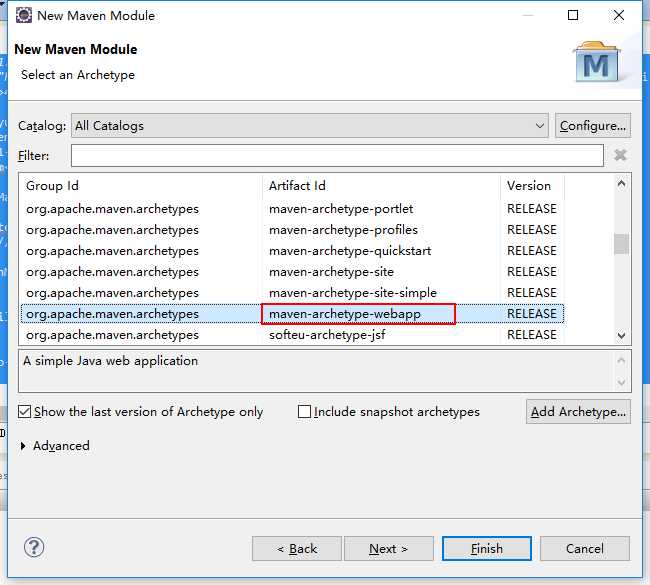The image size is (650, 585).
Task: Open the Catalog dropdown
Action: pos(310,126)
